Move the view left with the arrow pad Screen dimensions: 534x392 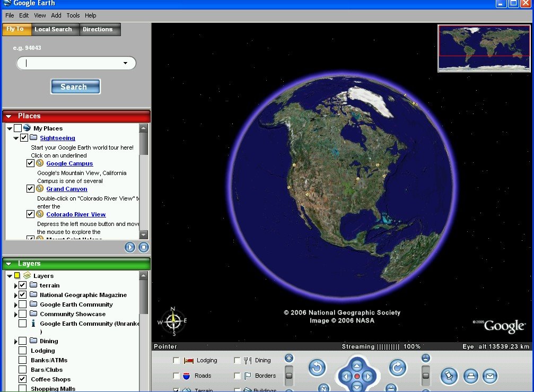click(x=346, y=376)
